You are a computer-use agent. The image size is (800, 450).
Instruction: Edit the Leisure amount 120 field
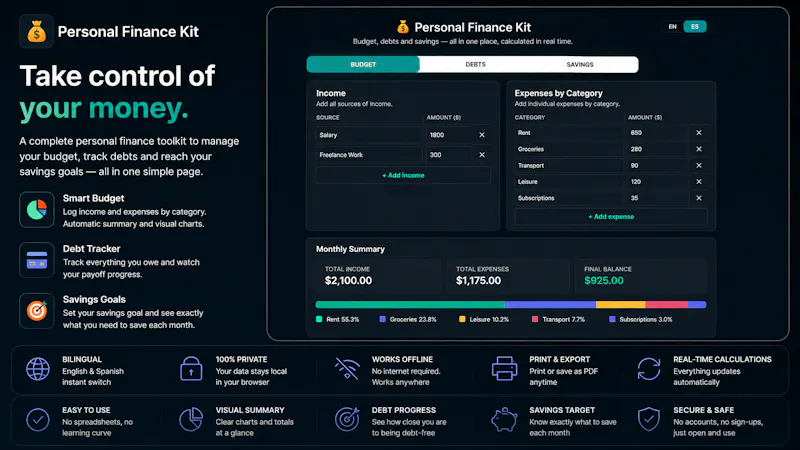point(657,182)
